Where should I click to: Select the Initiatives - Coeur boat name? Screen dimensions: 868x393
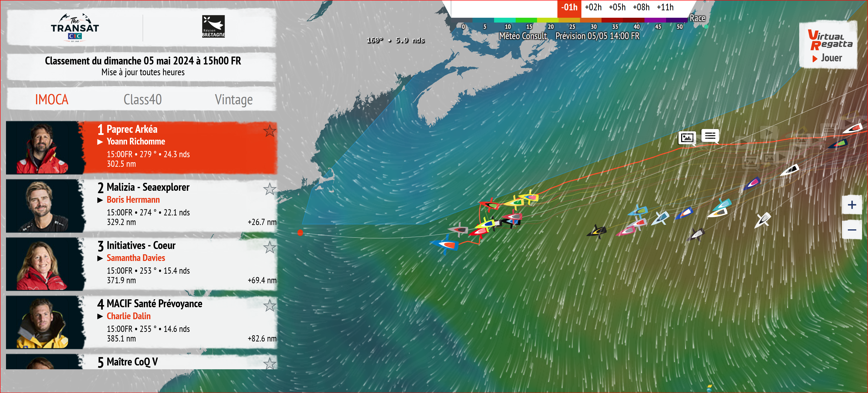pos(141,245)
